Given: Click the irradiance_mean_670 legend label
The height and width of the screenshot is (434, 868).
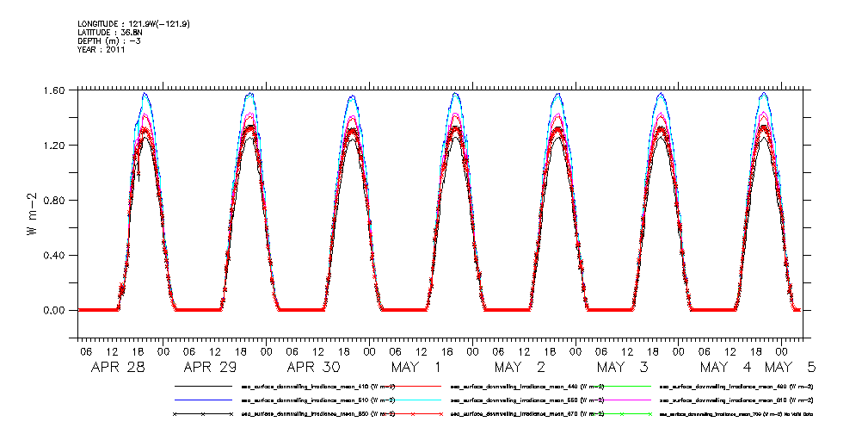Looking at the screenshot, I should 527,414.
